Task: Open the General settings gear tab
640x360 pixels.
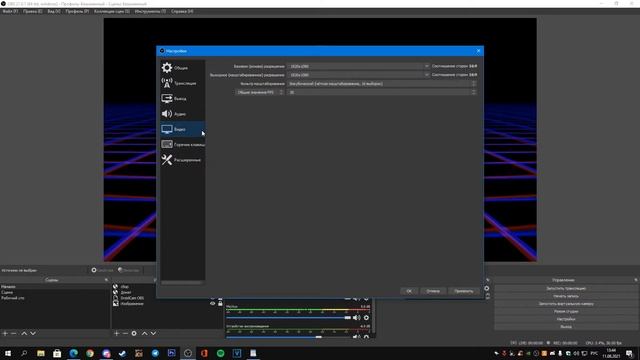Action: [x=182, y=67]
